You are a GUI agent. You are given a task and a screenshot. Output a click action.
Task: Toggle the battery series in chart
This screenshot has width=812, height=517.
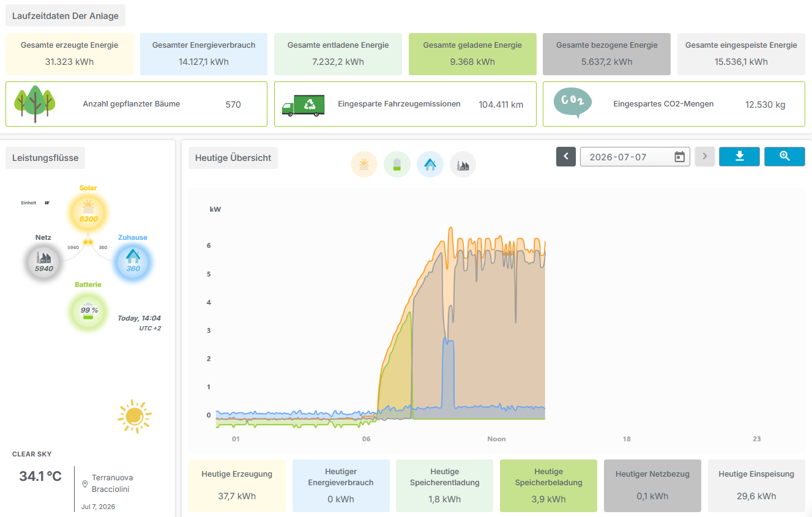pos(397,165)
